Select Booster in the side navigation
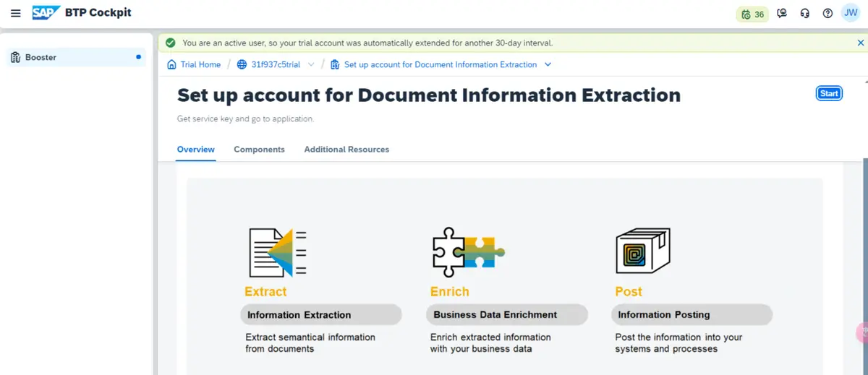 [x=41, y=57]
